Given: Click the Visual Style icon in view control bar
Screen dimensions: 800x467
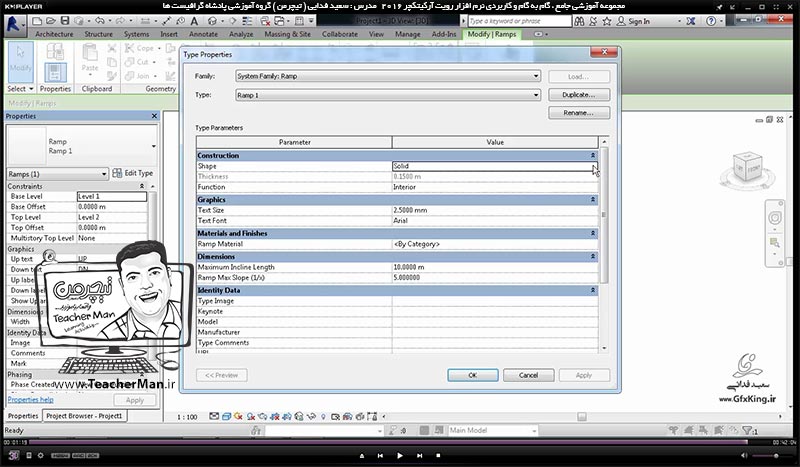Looking at the screenshot, I should point(226,416).
